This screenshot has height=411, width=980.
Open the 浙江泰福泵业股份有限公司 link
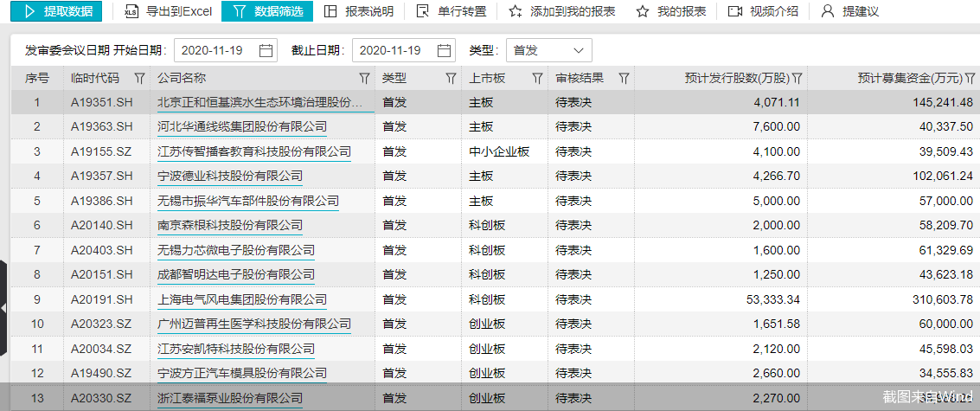[x=230, y=398]
